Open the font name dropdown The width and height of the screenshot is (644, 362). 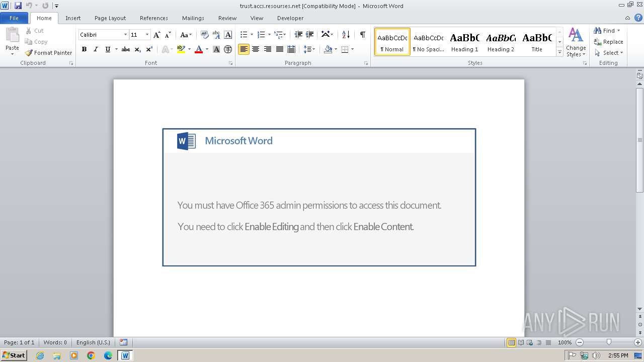(x=125, y=35)
